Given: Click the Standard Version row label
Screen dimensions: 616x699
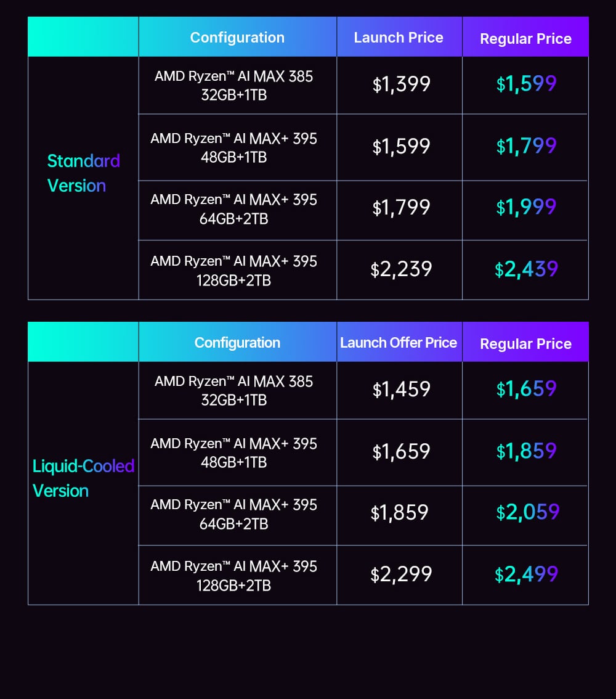Looking at the screenshot, I should (83, 173).
